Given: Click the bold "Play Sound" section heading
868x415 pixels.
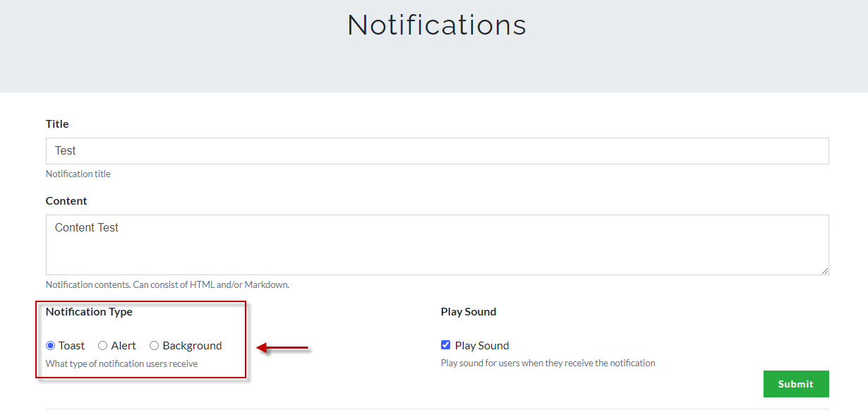Looking at the screenshot, I should coord(469,312).
